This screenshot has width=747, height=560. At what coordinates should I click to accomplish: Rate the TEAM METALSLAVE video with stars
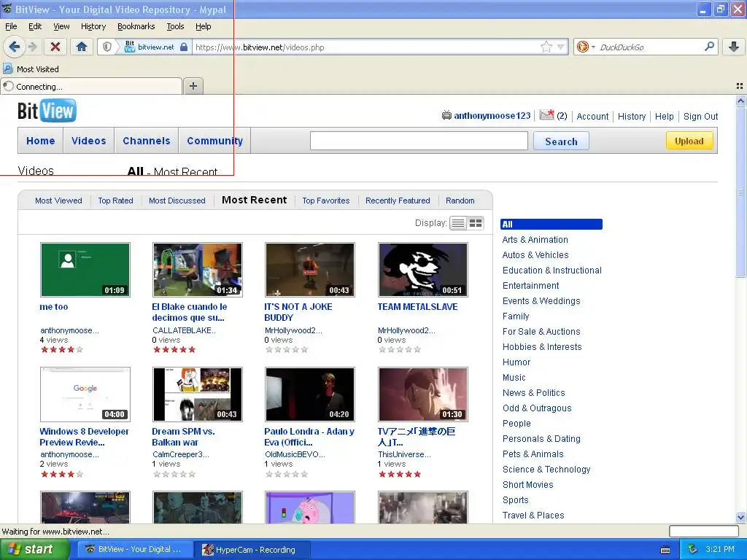(x=400, y=349)
